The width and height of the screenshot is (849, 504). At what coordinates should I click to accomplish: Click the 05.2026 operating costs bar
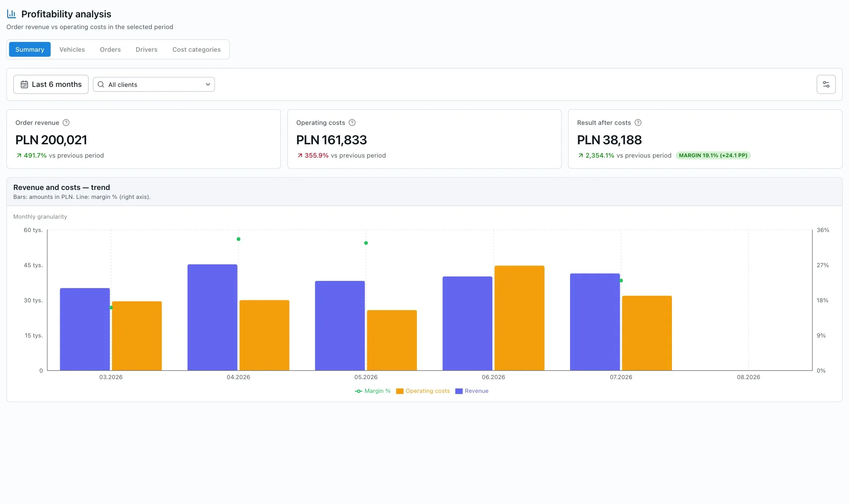[x=392, y=340]
